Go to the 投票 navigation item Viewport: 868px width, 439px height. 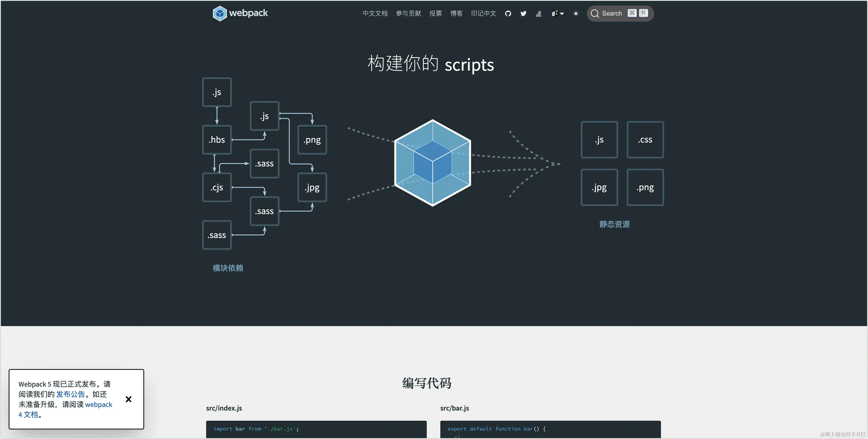pyautogui.click(x=436, y=13)
